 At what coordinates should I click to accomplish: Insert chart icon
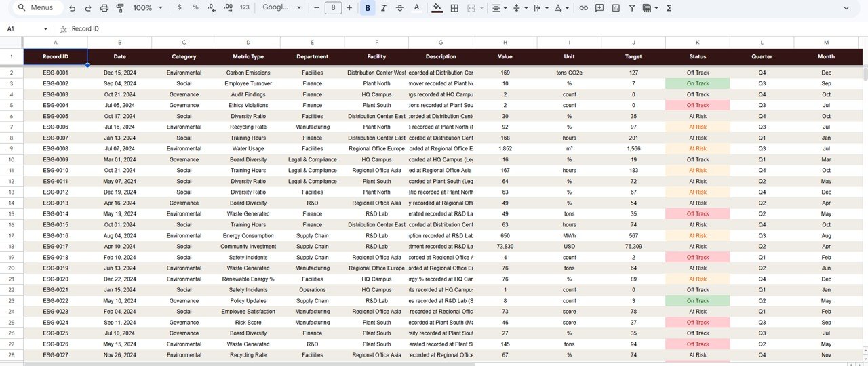pyautogui.click(x=616, y=8)
